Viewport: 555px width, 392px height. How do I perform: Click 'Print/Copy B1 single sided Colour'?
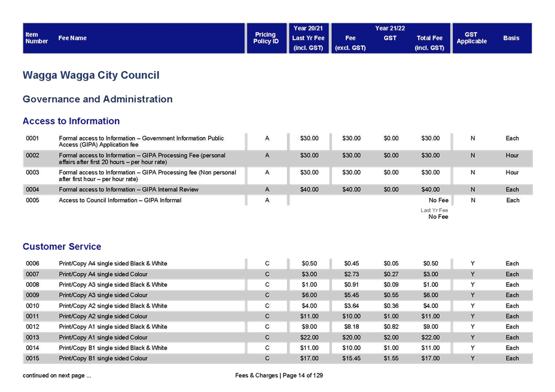coord(103,359)
